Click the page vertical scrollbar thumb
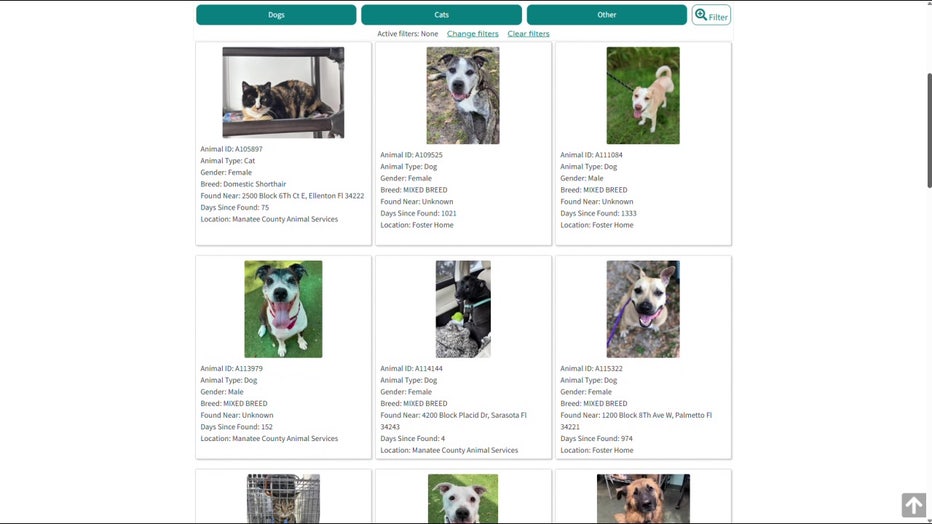Image resolution: width=932 pixels, height=524 pixels. [929, 131]
